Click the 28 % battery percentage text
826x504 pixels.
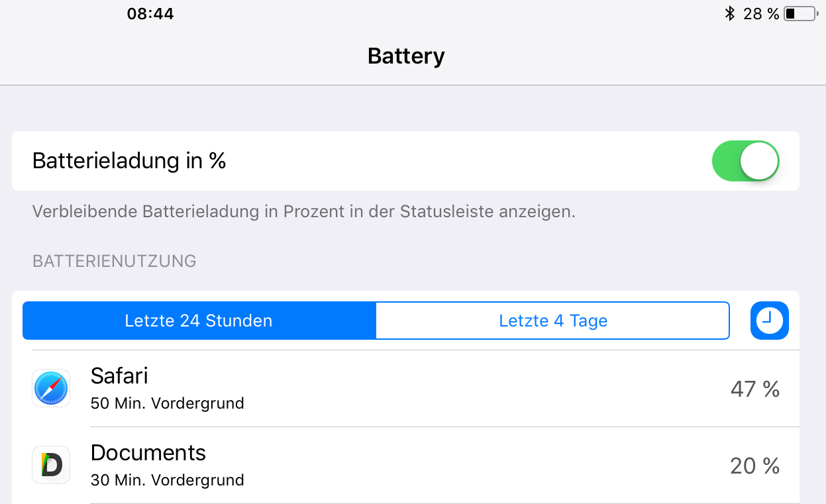[x=761, y=14]
